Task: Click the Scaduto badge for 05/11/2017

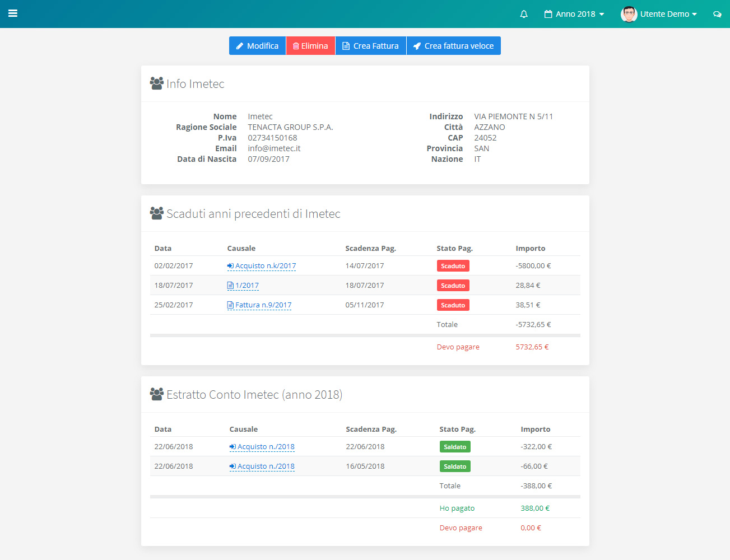Action: click(453, 305)
